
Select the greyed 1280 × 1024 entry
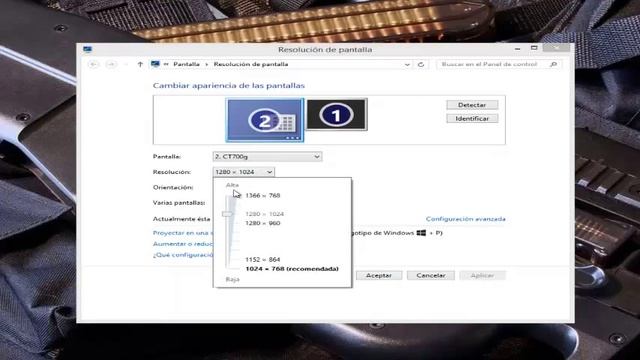pyautogui.click(x=264, y=214)
